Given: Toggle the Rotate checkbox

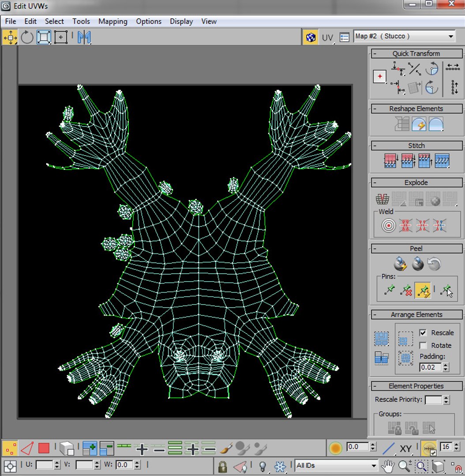Looking at the screenshot, I should tap(423, 346).
